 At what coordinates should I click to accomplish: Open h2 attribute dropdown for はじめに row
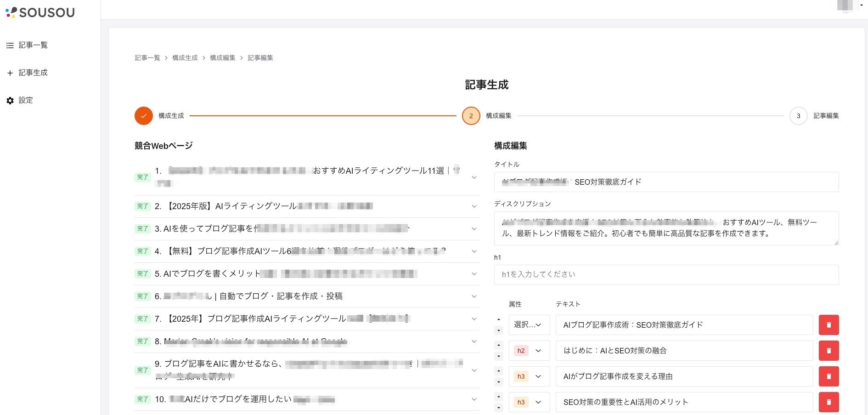[529, 351]
